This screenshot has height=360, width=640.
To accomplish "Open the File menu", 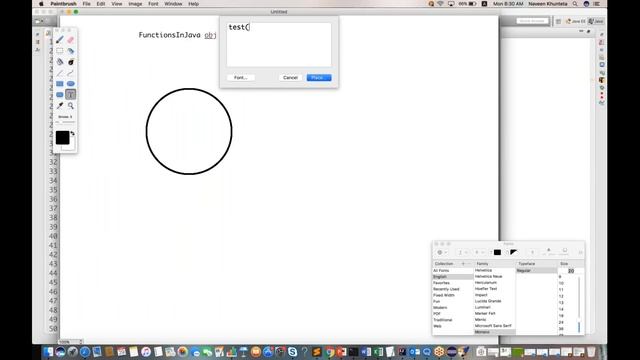I will [x=87, y=4].
